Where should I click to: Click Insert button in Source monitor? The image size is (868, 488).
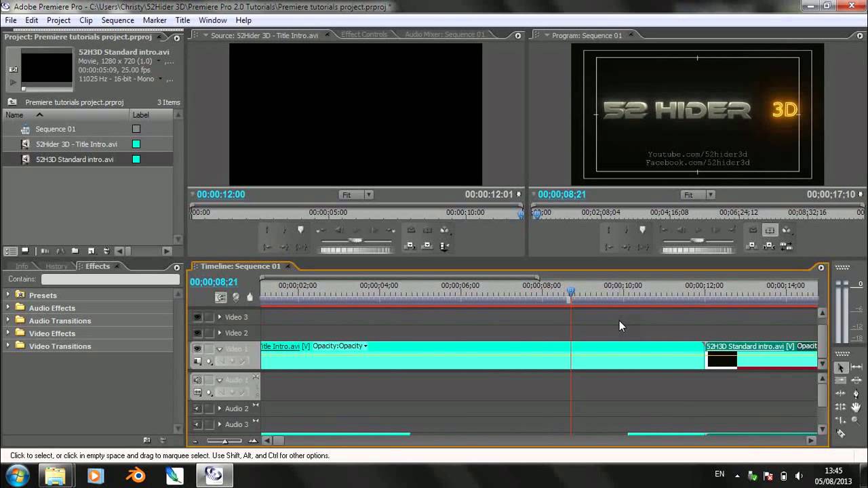click(x=411, y=245)
